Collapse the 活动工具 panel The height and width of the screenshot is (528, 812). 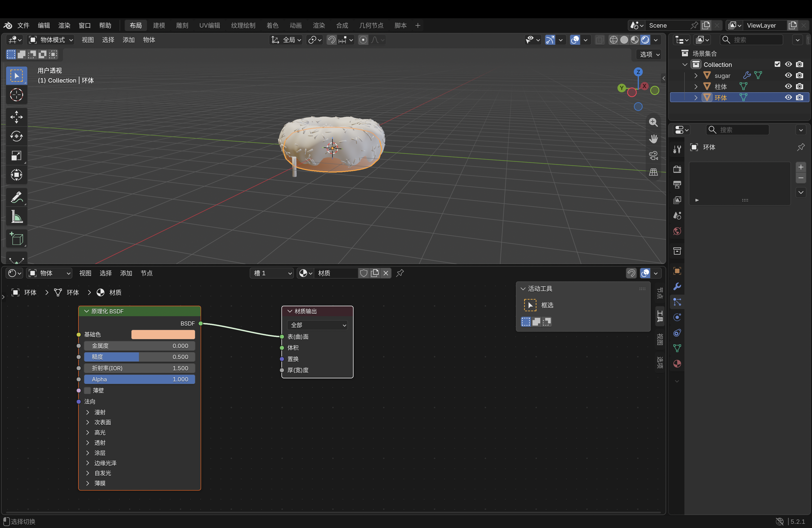click(x=523, y=289)
